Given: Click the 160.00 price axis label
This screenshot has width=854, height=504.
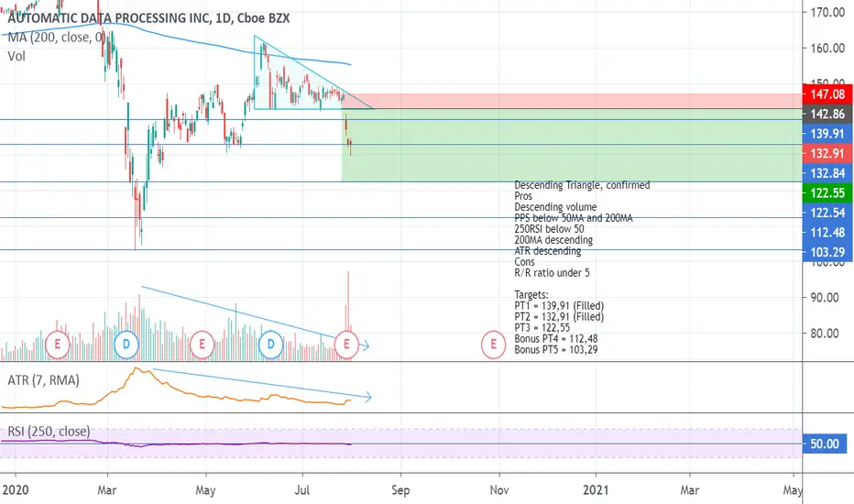Looking at the screenshot, I should coord(827,48).
